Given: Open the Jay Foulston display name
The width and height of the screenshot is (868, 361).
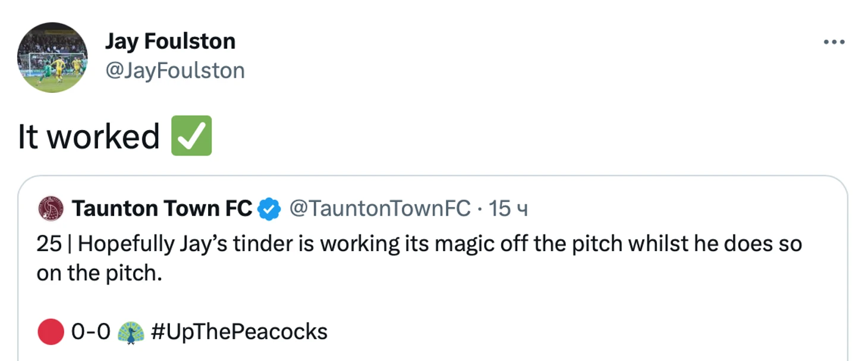Looking at the screenshot, I should [x=170, y=42].
